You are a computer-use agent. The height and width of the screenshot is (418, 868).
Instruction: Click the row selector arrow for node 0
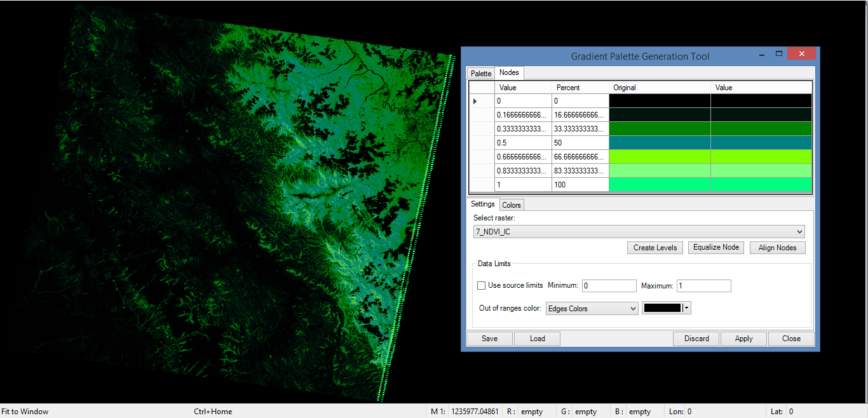(475, 101)
